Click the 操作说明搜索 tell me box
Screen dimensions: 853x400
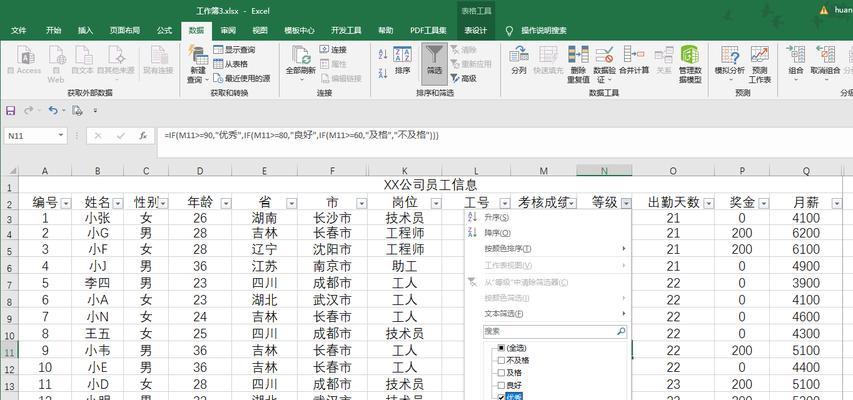(543, 30)
